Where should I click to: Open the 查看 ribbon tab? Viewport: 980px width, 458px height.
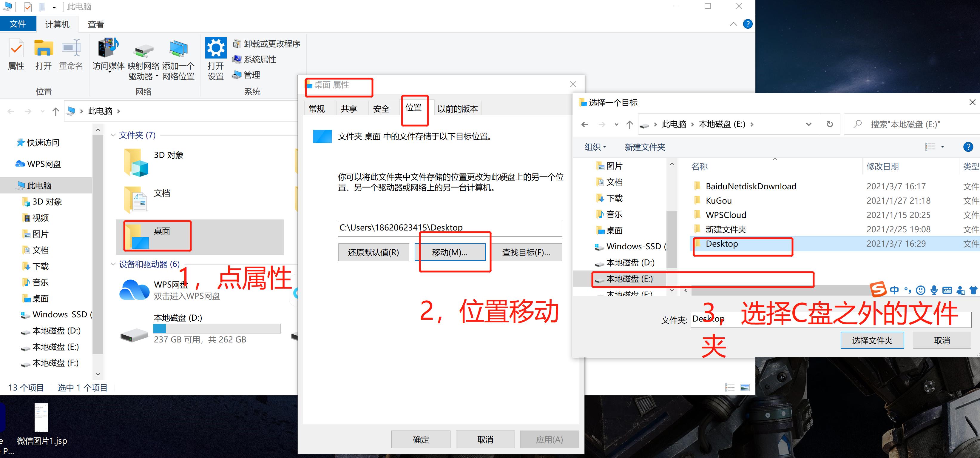tap(95, 24)
